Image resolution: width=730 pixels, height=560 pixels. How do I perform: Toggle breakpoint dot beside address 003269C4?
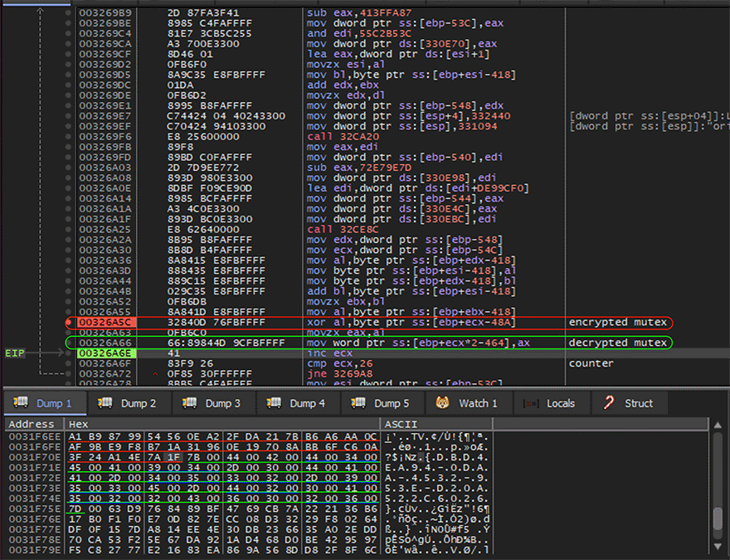coord(68,33)
